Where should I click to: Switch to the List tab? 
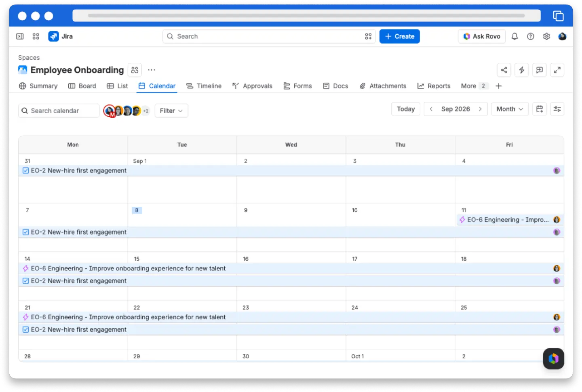click(117, 86)
